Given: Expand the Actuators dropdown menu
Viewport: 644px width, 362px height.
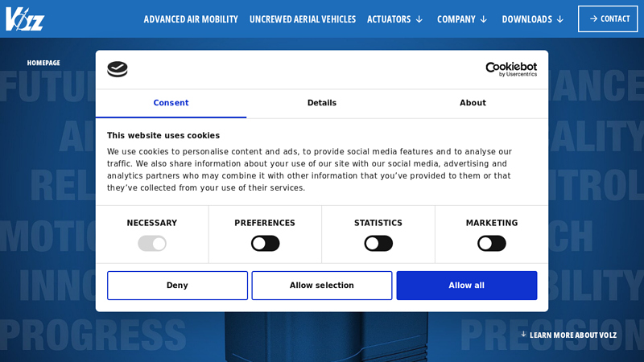Looking at the screenshot, I should 394,19.
